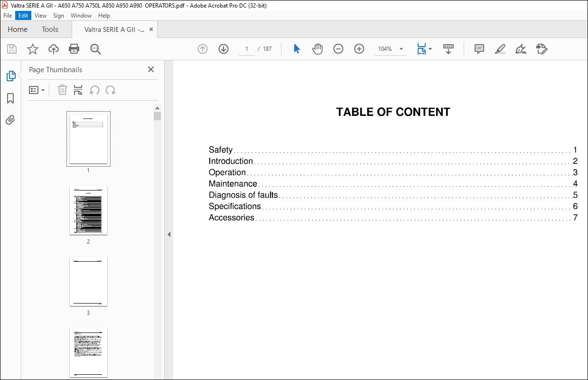Open the View menu
Screen dimensions: 588x380
(41, 16)
